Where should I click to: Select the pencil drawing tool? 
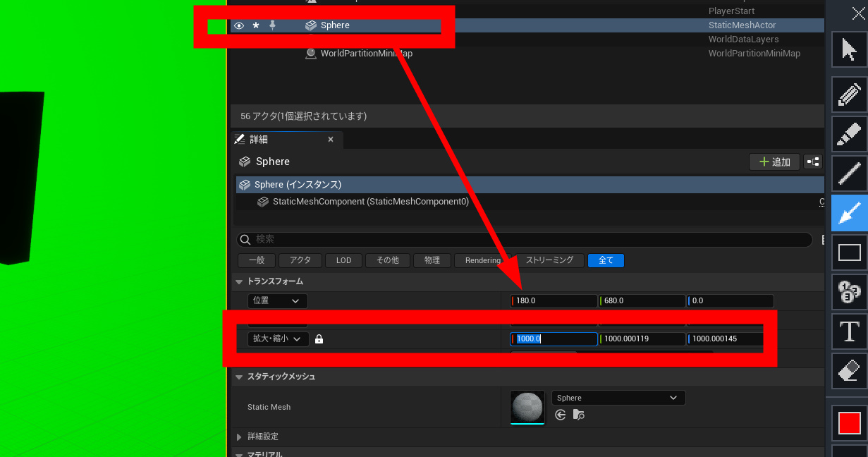tap(849, 95)
